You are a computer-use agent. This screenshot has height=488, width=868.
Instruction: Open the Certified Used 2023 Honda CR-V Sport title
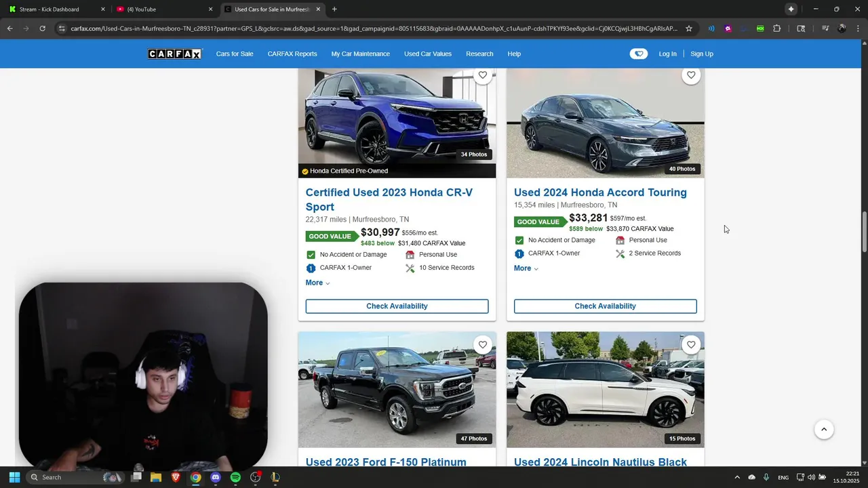tap(389, 200)
